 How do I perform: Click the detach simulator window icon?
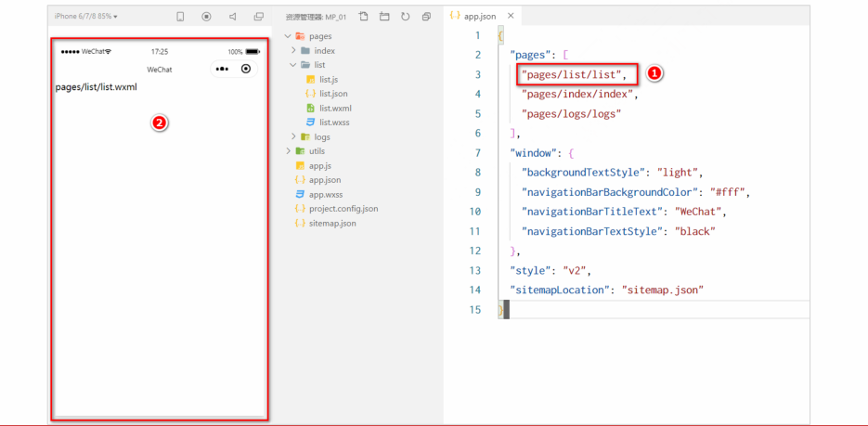click(x=258, y=17)
